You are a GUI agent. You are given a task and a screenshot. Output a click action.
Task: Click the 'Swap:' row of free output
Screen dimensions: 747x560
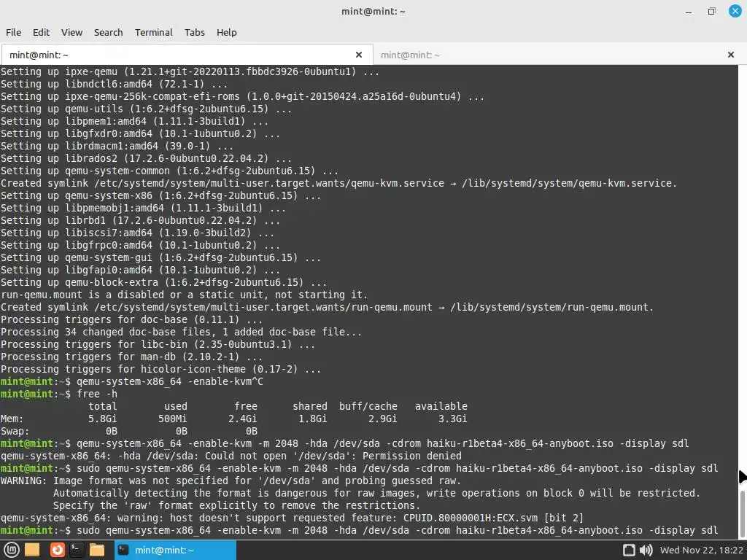(128, 431)
